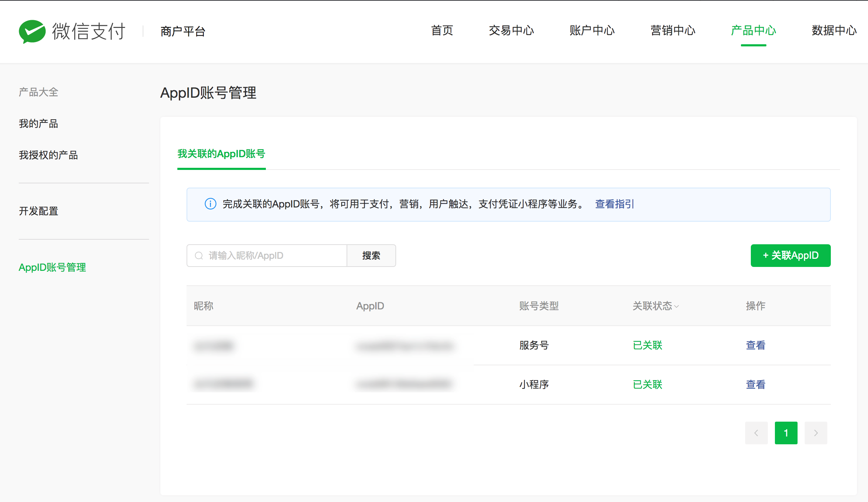This screenshot has height=502, width=868.
Task: Open the 首页 navigation tab
Action: pyautogui.click(x=442, y=30)
